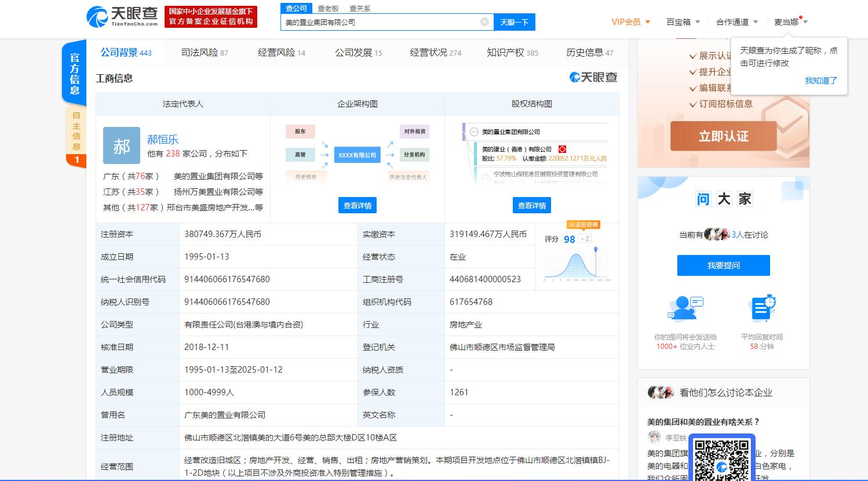Select the 历史信息 tab

tap(589, 52)
